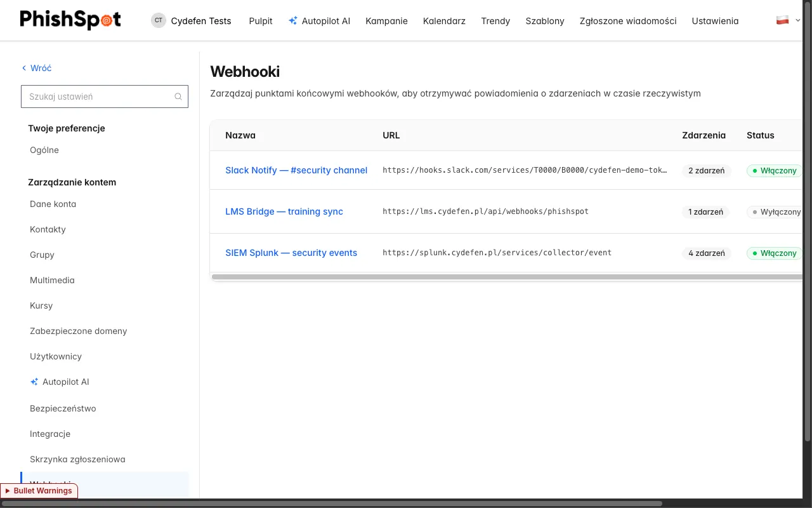Click the '4 zdarzeń' badge

[x=707, y=253]
